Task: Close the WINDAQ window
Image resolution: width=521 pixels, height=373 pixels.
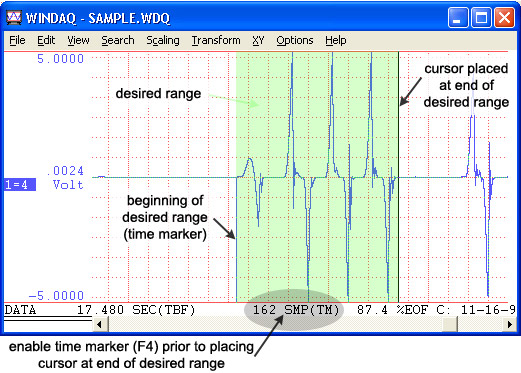Action: (504, 18)
